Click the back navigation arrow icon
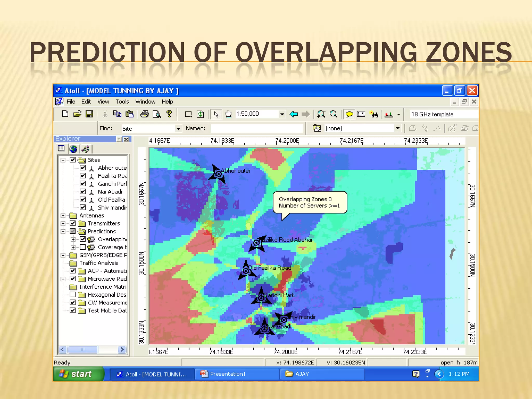Image resolution: width=532 pixels, height=399 pixels. [294, 114]
